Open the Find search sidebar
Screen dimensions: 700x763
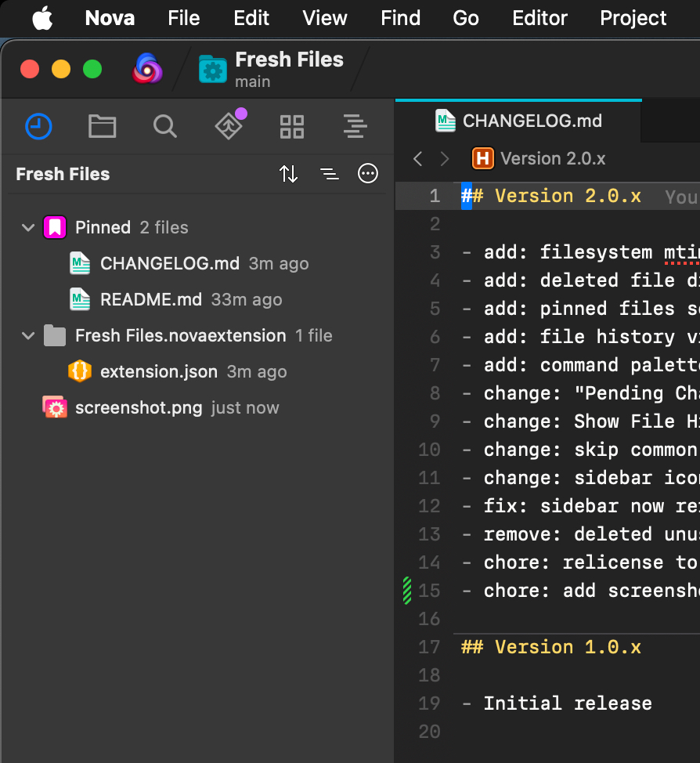click(x=164, y=126)
